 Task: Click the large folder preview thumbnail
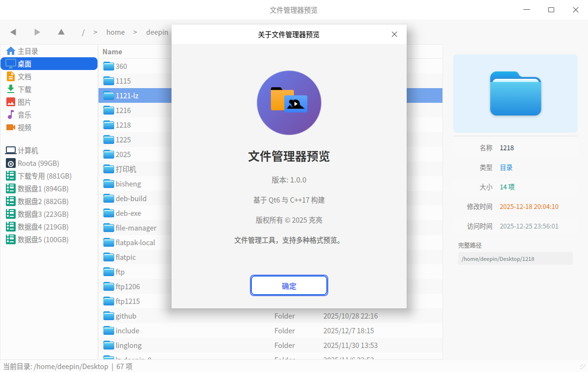click(x=515, y=93)
